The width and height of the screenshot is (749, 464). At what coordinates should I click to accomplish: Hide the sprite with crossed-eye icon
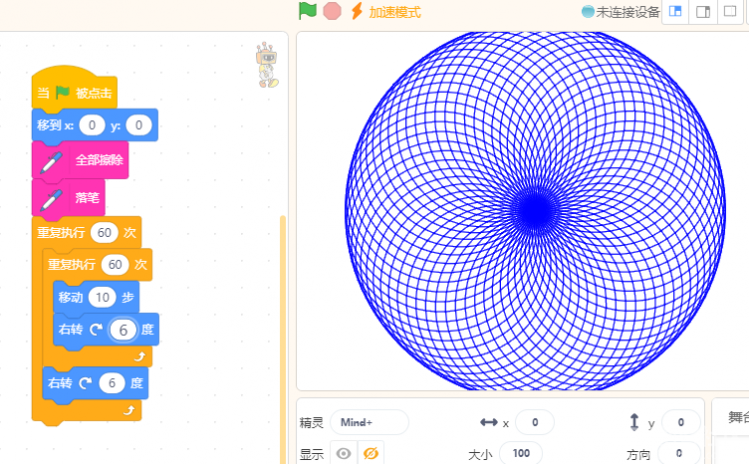point(371,453)
